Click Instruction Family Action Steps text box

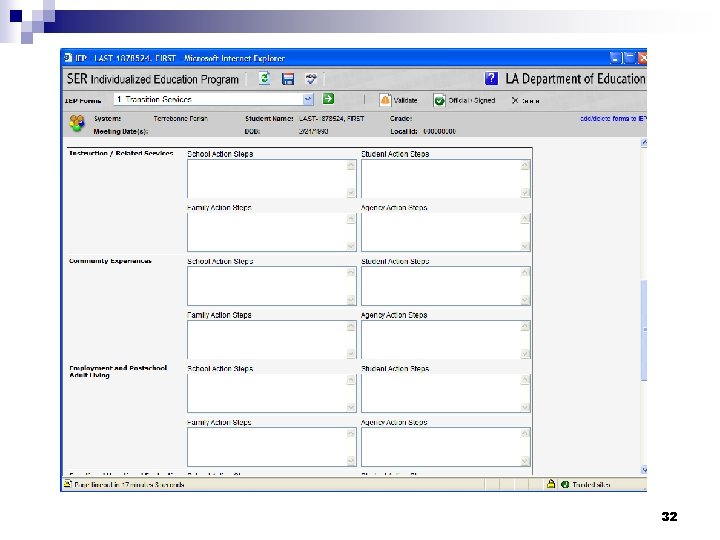tap(271, 232)
